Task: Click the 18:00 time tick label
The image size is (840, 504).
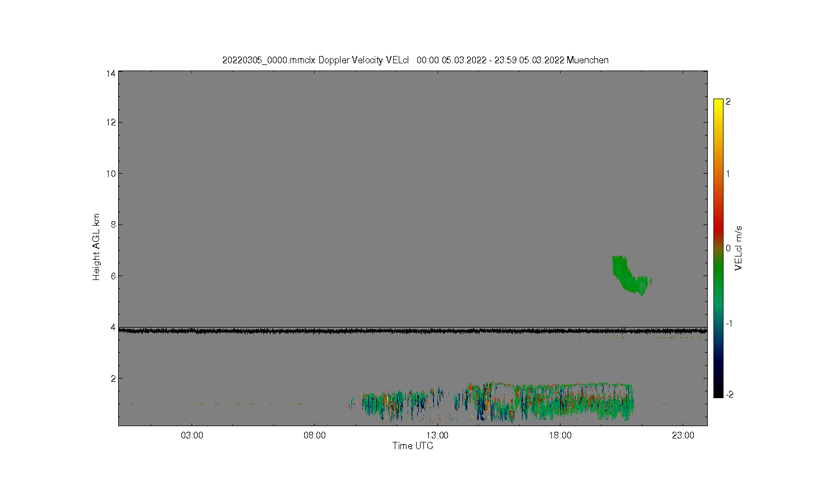Action: (x=560, y=436)
